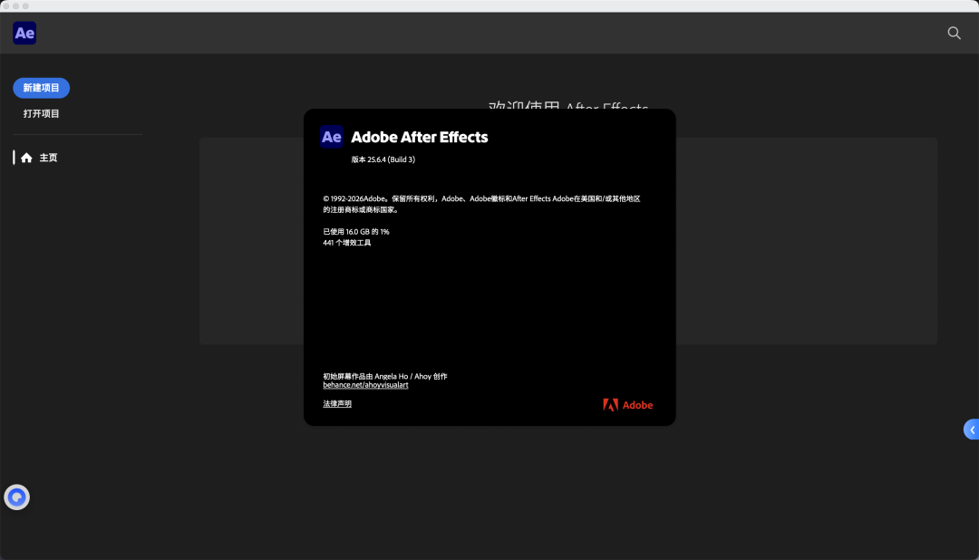Image resolution: width=979 pixels, height=560 pixels.
Task: Click the red Adobe logo in dialog
Action: pos(627,405)
